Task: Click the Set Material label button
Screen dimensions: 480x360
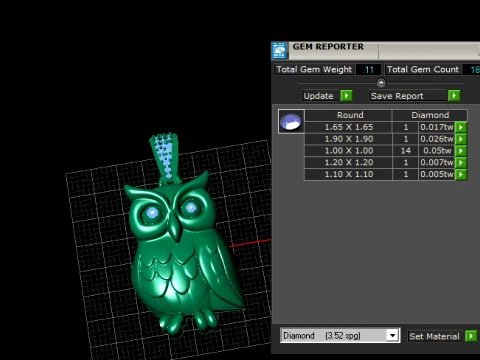Action: [436, 336]
